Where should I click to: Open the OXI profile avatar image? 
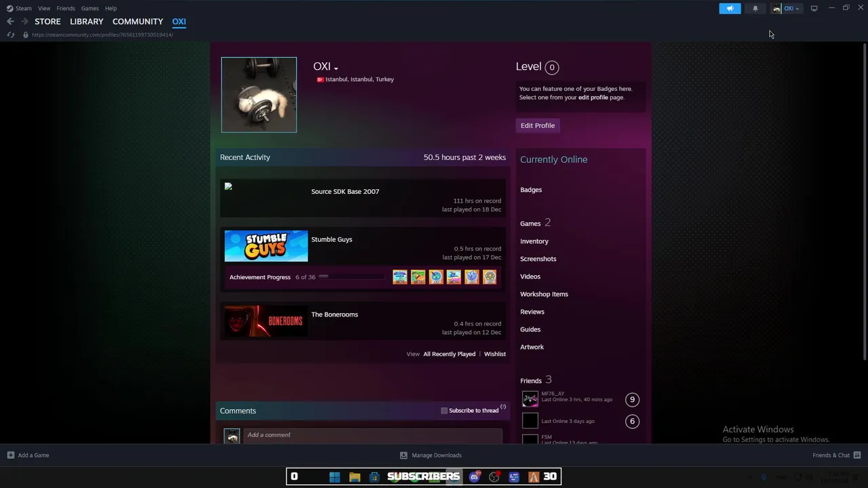tap(259, 95)
